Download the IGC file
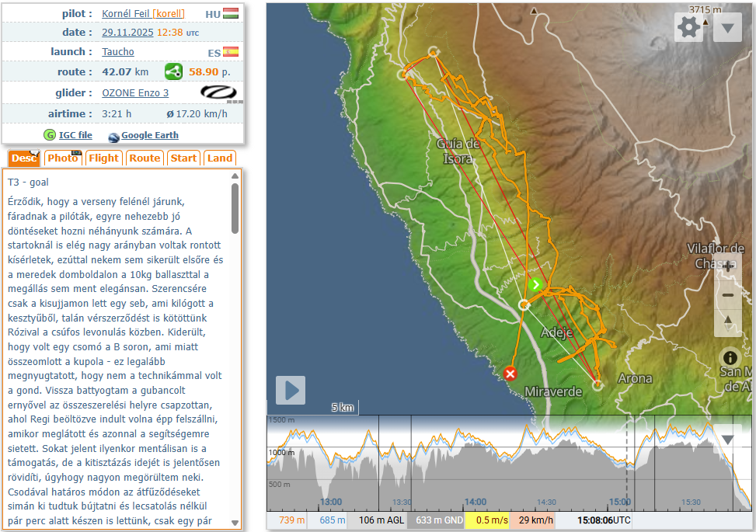 (x=75, y=135)
